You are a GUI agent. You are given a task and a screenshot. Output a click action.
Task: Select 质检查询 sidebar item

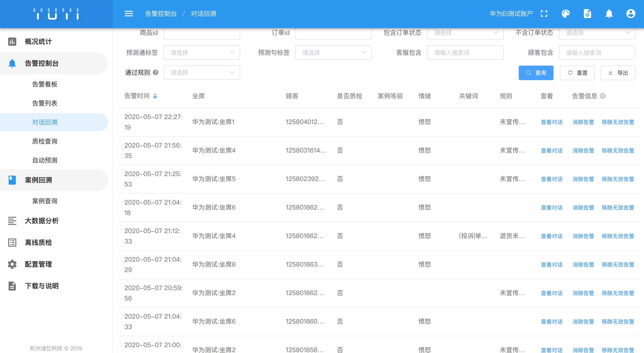45,141
